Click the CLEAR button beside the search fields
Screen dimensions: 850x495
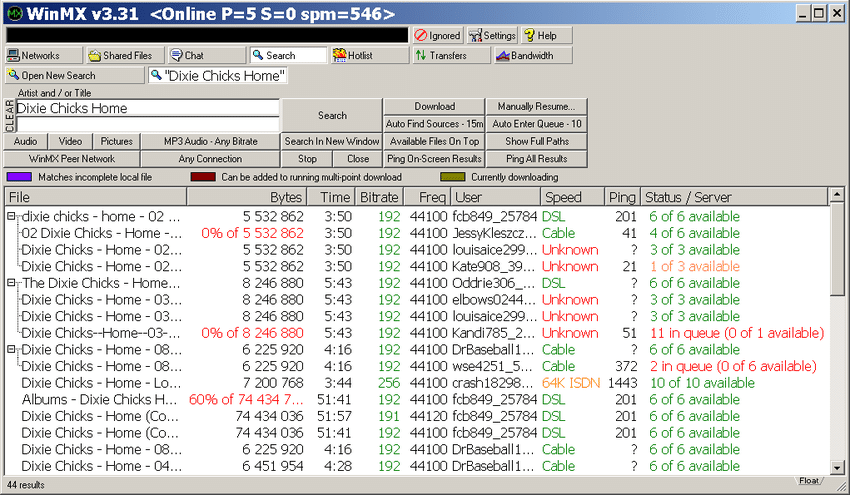click(x=9, y=115)
